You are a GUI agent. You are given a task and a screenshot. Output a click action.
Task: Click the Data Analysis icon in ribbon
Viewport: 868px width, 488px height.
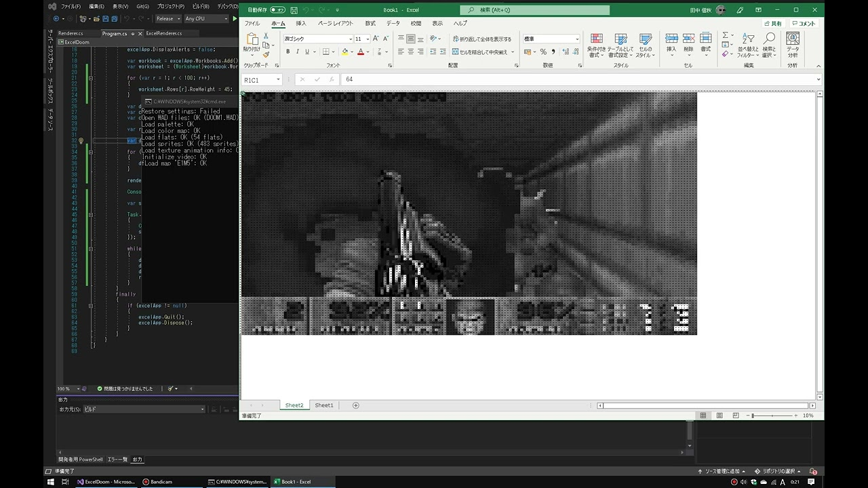coord(793,45)
